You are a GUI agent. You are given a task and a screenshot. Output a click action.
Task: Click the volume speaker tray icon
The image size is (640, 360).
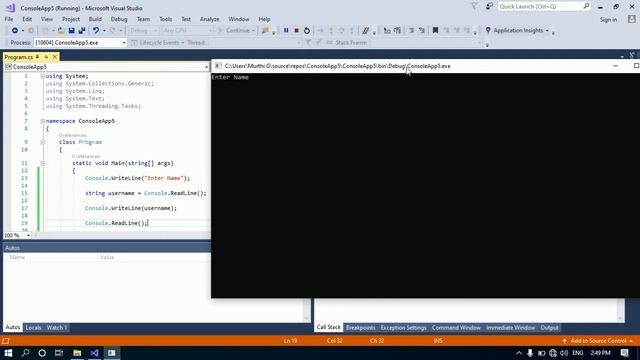point(564,353)
